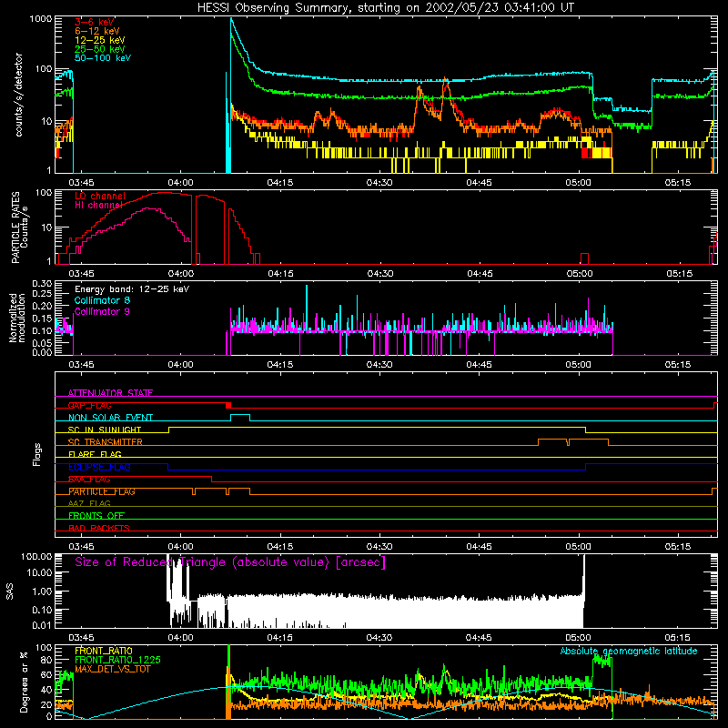The height and width of the screenshot is (728, 728).
Task: Select the Collimator 8 legend label
Action: click(x=102, y=300)
